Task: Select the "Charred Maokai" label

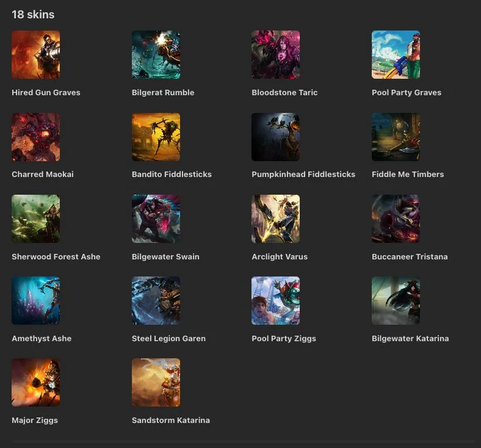Action: point(43,174)
